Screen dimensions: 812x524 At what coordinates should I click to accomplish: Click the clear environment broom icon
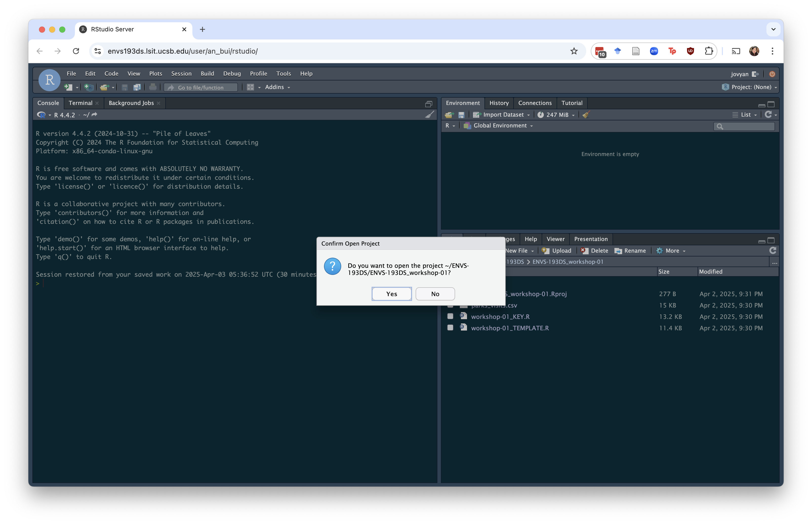click(586, 115)
